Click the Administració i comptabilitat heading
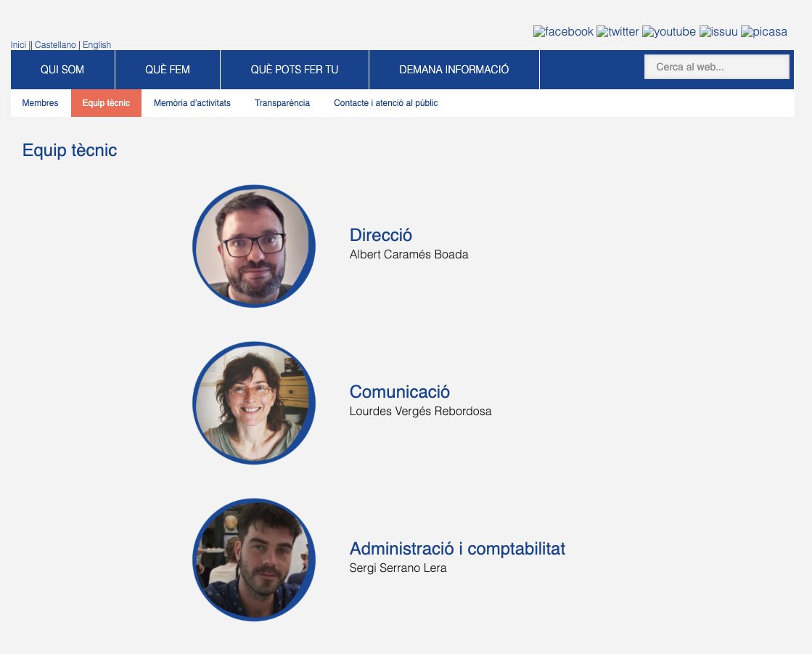 coord(457,549)
